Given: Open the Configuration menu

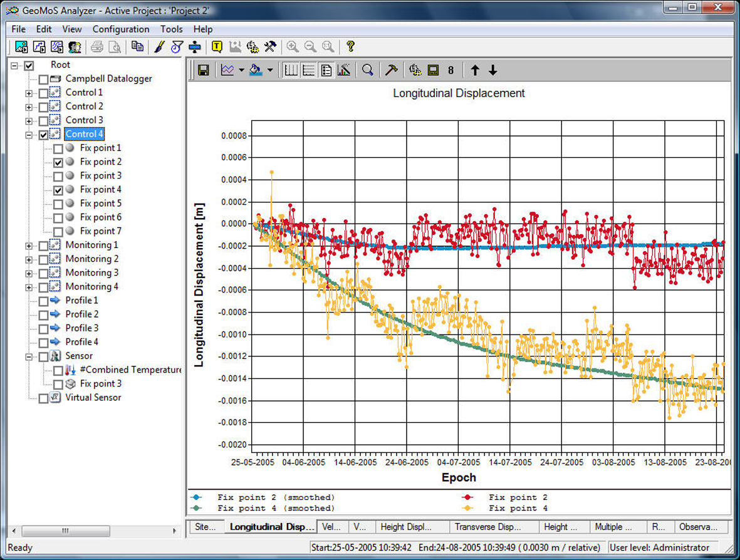Looking at the screenshot, I should [121, 29].
